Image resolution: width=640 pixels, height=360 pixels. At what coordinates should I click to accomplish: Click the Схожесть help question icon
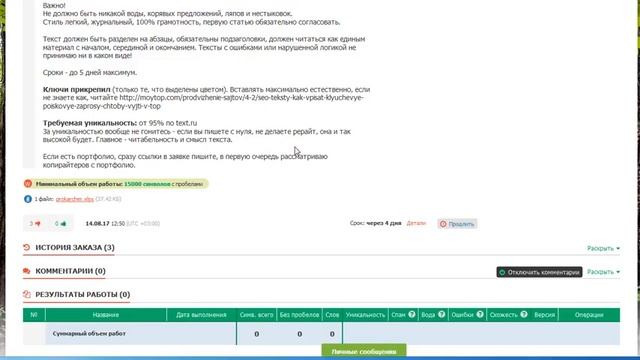524,314
